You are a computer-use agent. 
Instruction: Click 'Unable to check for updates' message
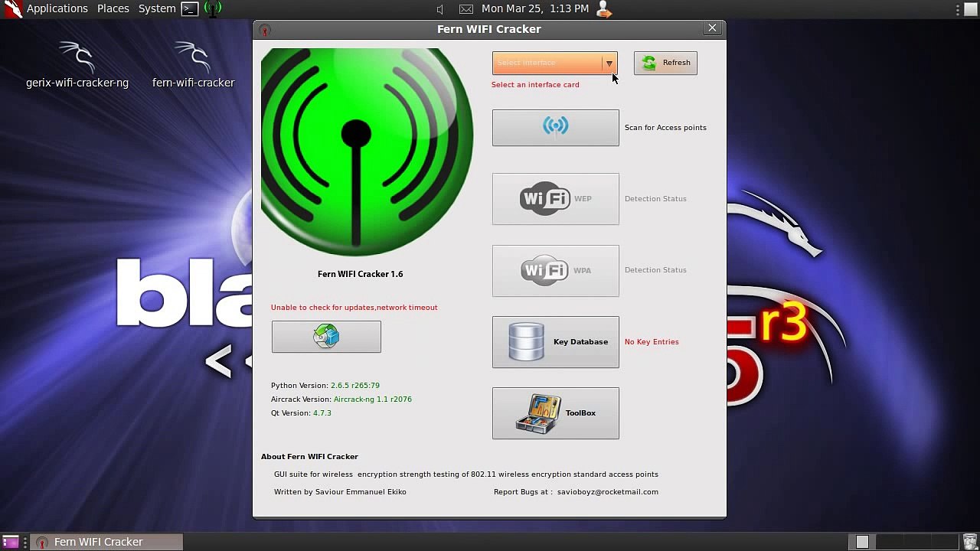[x=354, y=308]
